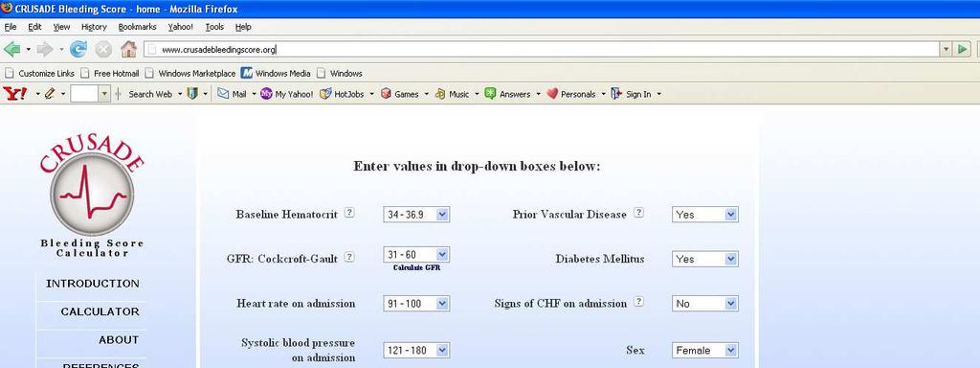Click the help icon beside Prior Vascular Disease
Viewport: 980px width, 368px height.
[638, 212]
